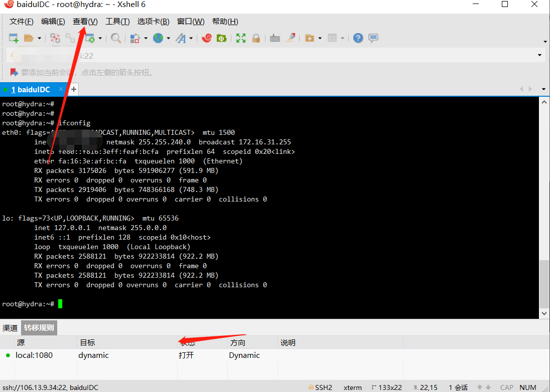Expand the window layout dropdown arrow
This screenshot has height=392, width=550.
[342, 38]
